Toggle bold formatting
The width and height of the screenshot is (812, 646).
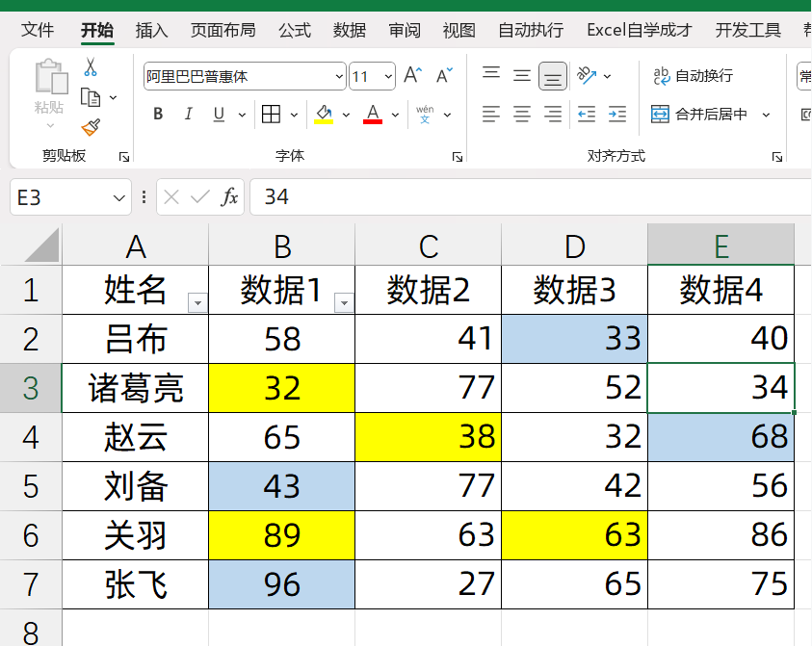(x=159, y=114)
